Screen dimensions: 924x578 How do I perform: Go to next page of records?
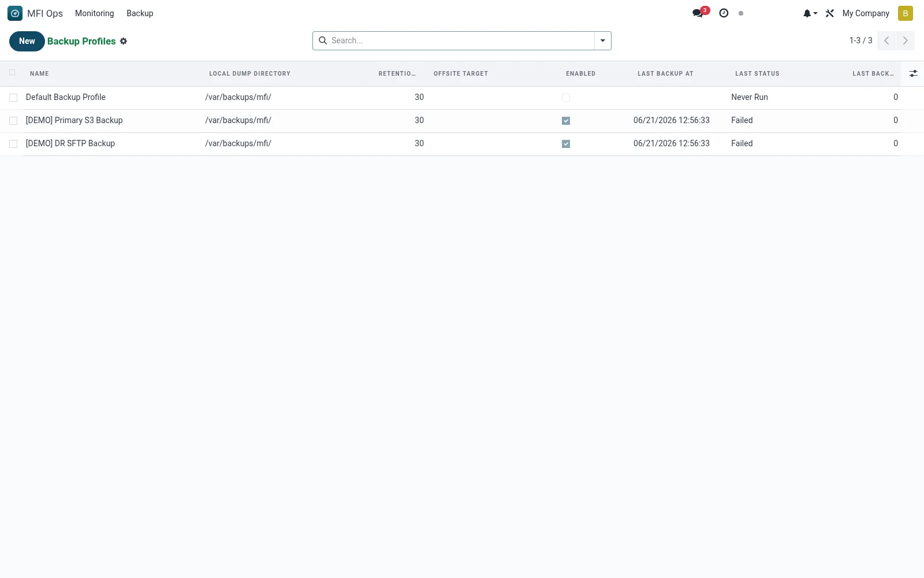coord(905,40)
